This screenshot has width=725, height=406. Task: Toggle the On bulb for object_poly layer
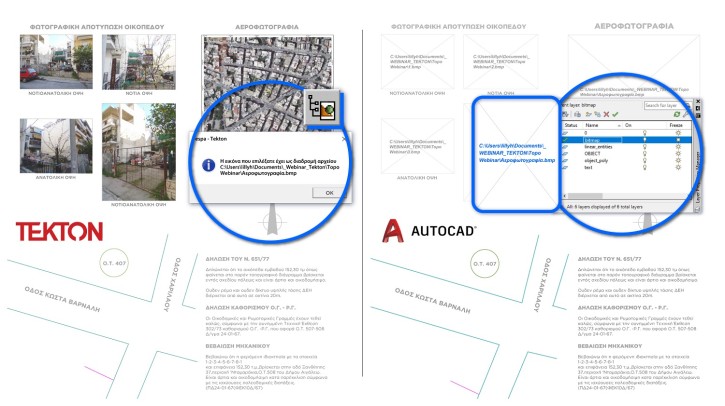[x=645, y=160]
